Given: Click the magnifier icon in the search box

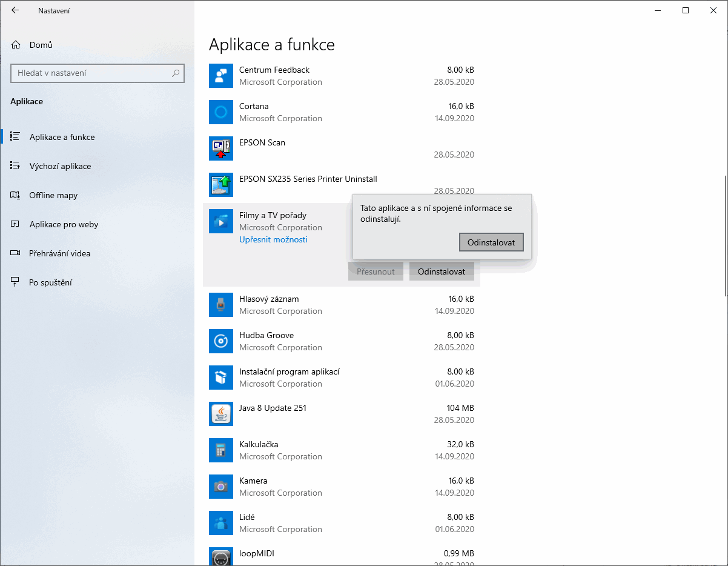Looking at the screenshot, I should coord(176,73).
